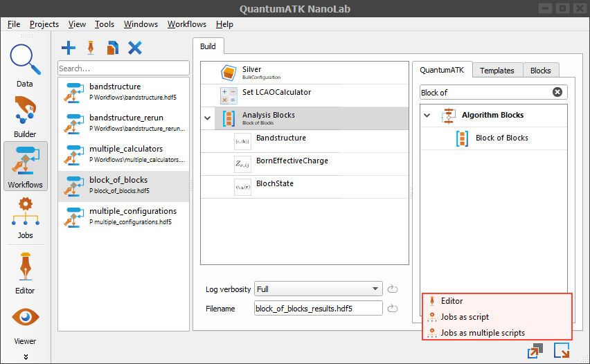Select the Silver BulkConfiguration block
The height and width of the screenshot is (364, 590).
[x=305, y=73]
